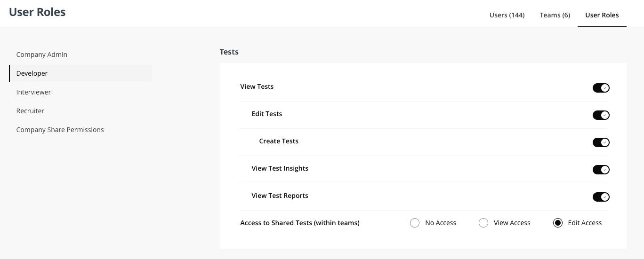The image size is (644, 259).
Task: Select the Edit Access radio button
Action: 558,223
